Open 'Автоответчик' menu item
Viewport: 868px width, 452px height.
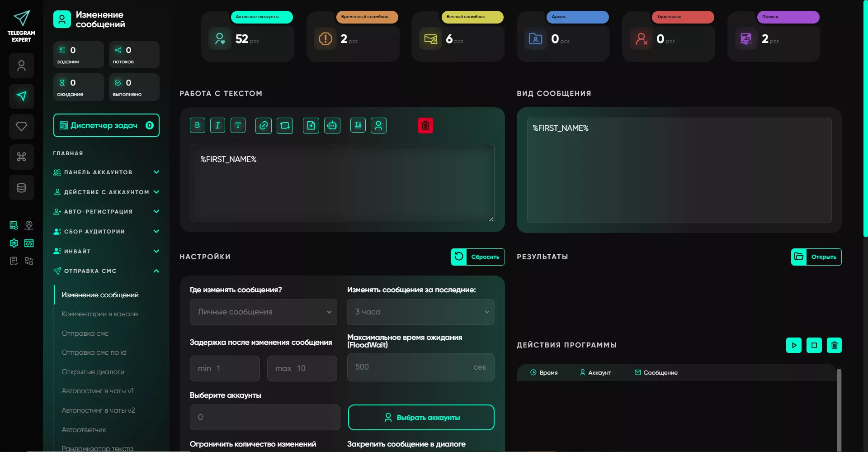click(x=84, y=430)
